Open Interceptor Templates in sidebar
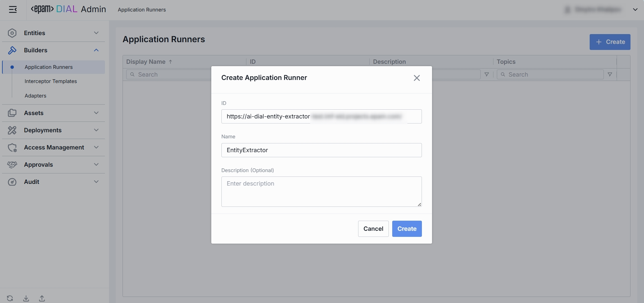 51,81
